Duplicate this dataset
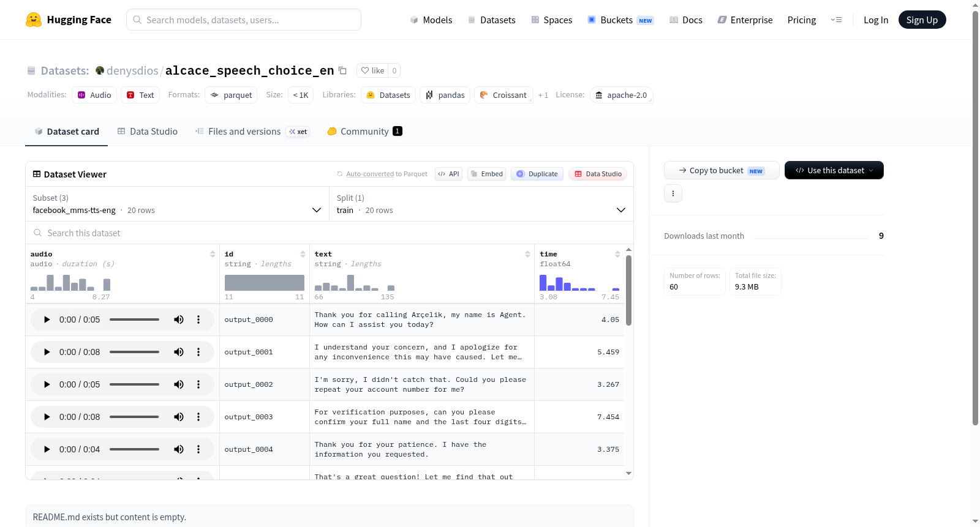 537,174
